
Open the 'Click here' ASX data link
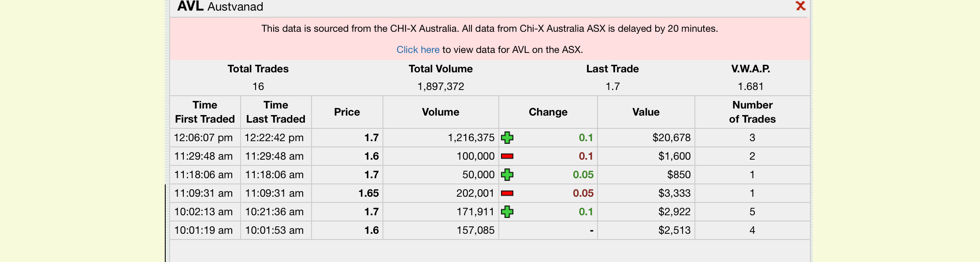pos(418,49)
